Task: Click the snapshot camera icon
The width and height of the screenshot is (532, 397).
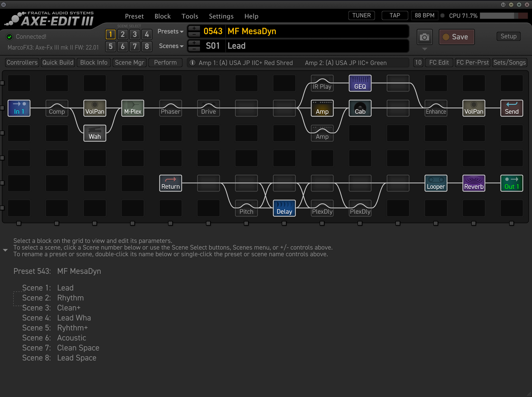Action: (424, 37)
